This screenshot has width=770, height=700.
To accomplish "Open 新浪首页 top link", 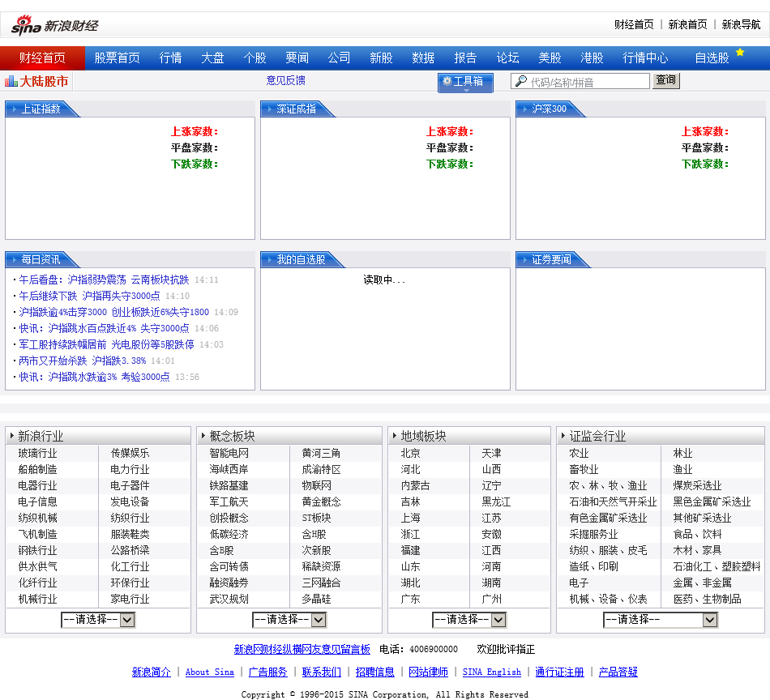I will (687, 24).
